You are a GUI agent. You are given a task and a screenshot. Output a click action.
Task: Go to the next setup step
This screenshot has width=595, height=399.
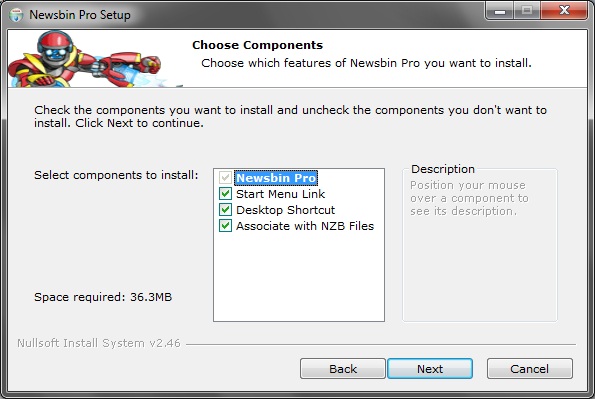(430, 369)
